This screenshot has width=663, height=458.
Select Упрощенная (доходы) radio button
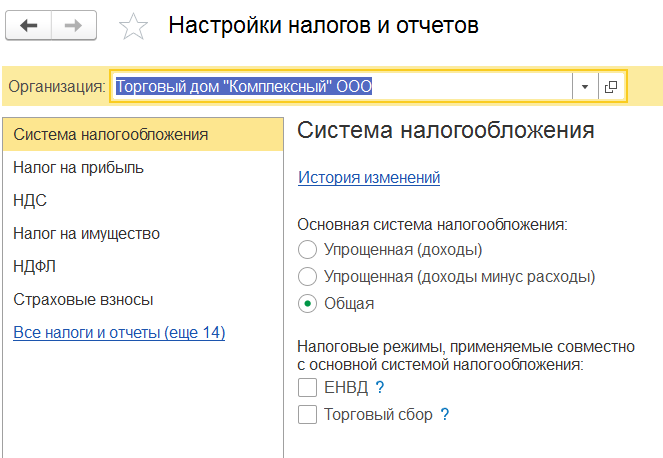click(307, 250)
